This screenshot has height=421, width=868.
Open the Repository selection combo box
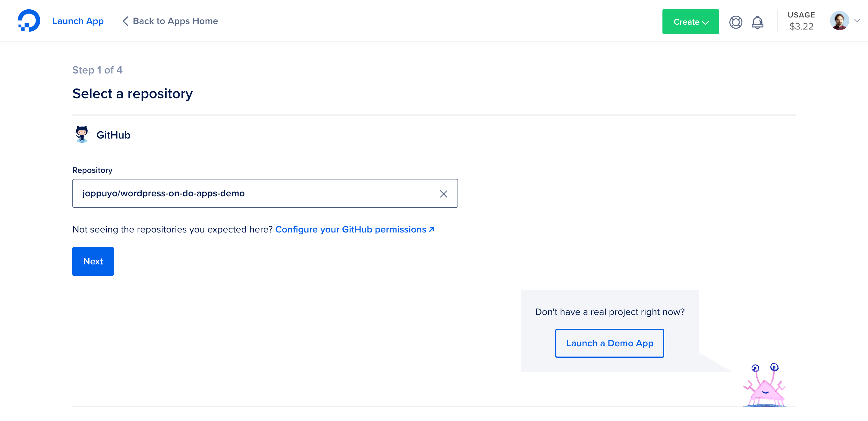(x=256, y=193)
